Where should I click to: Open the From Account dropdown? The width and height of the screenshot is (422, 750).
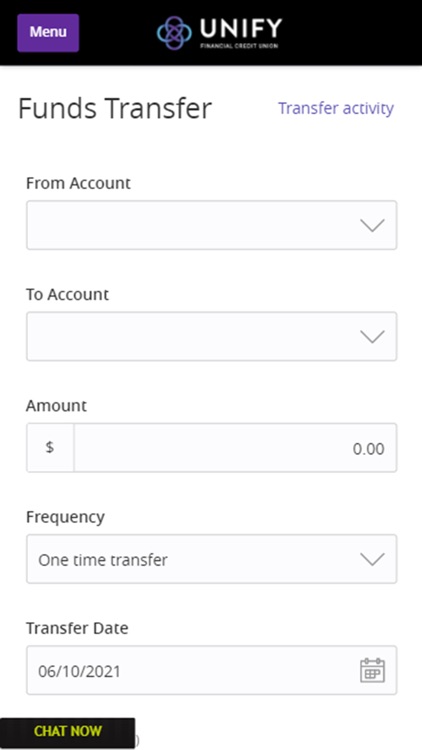211,225
